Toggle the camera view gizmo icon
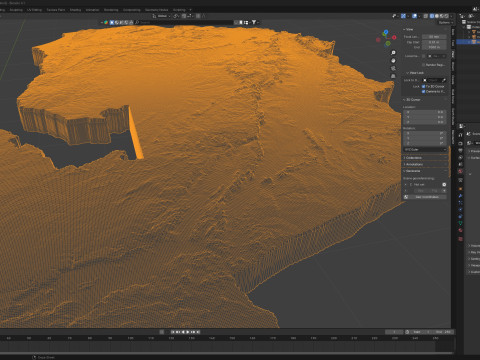 pyautogui.click(x=393, y=68)
